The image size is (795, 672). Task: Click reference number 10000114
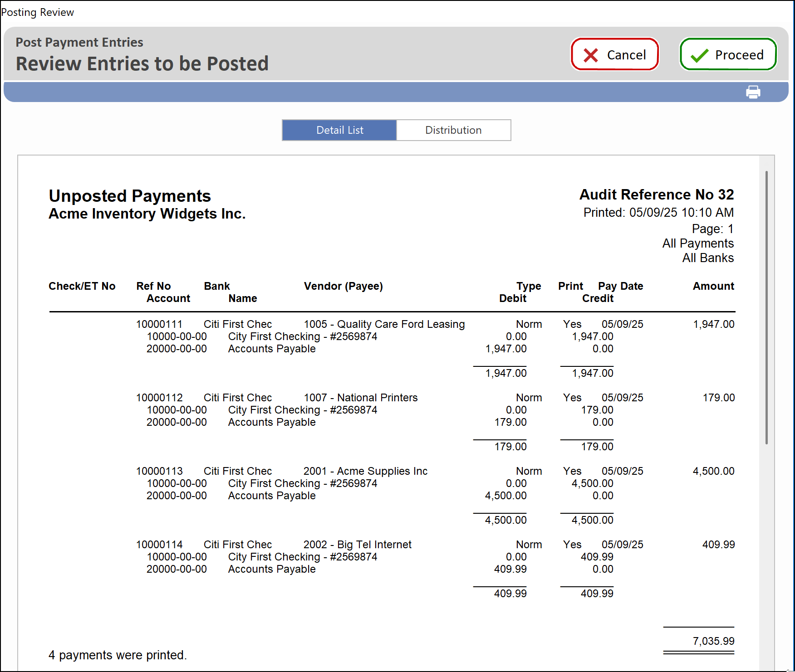[159, 545]
